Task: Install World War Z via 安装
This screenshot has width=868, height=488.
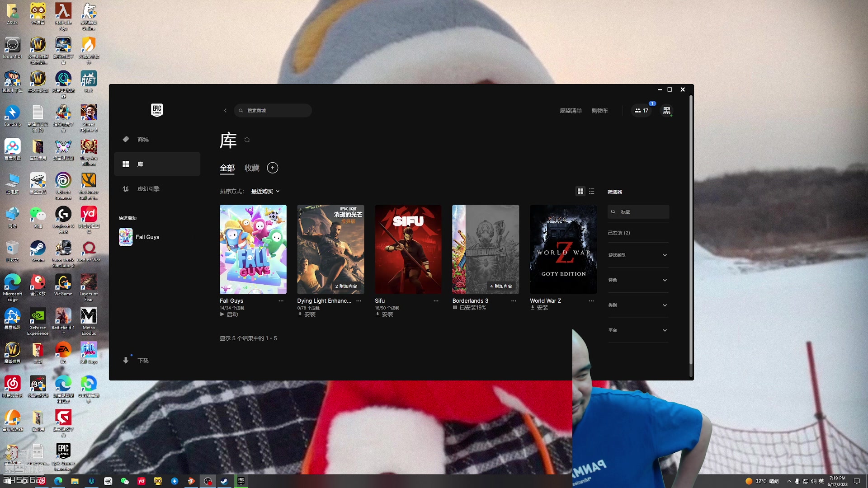Action: [x=539, y=308]
